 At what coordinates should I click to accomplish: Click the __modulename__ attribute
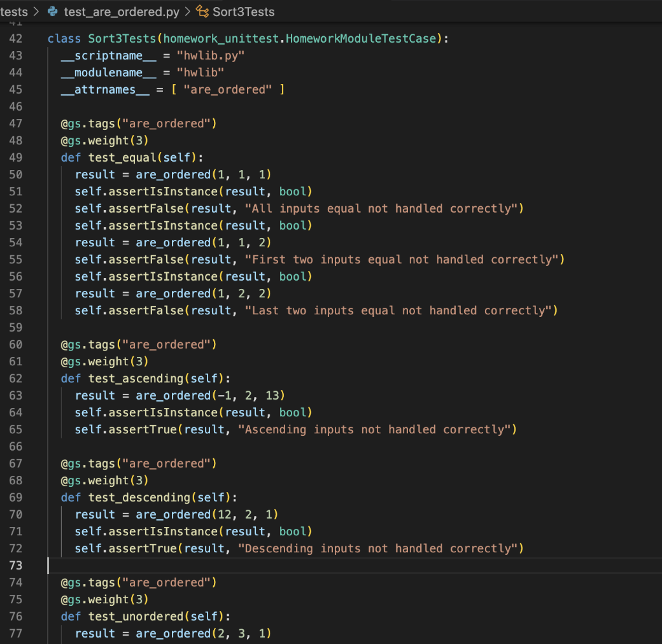[x=109, y=72]
